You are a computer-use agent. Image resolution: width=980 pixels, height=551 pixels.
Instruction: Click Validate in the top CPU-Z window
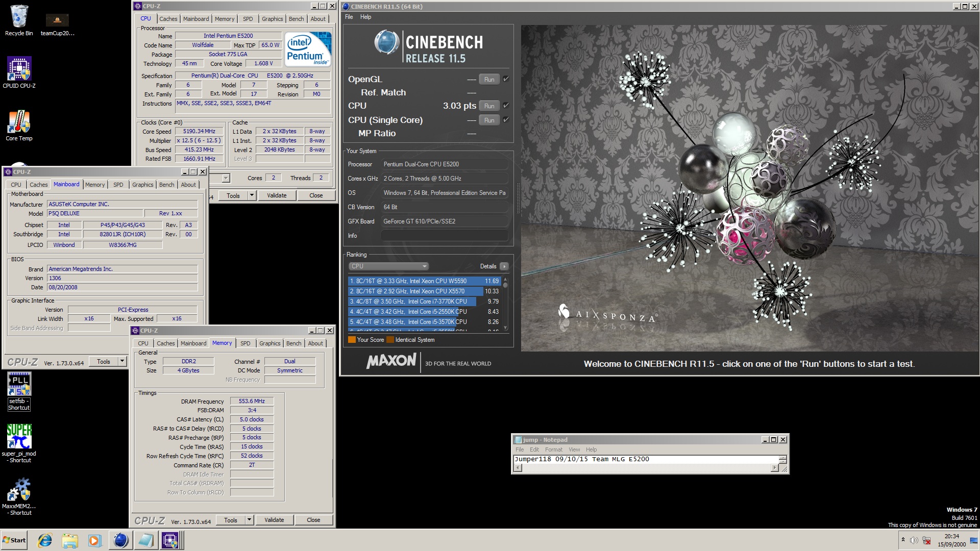[277, 195]
